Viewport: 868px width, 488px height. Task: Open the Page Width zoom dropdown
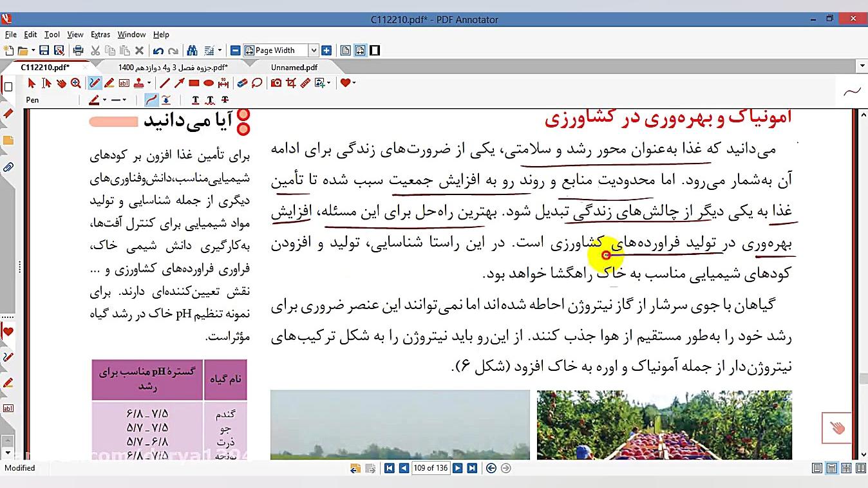tap(314, 50)
